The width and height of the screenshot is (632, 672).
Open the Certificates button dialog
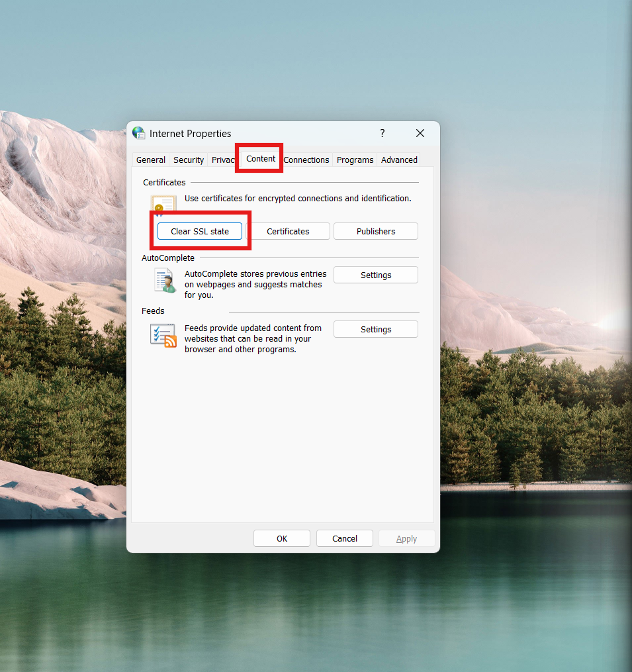[x=288, y=232]
